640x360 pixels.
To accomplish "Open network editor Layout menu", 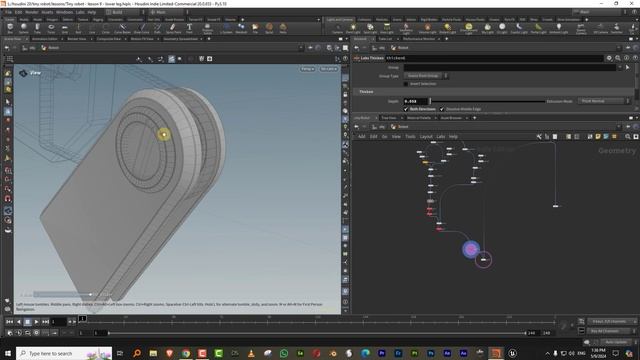I will click(x=426, y=137).
